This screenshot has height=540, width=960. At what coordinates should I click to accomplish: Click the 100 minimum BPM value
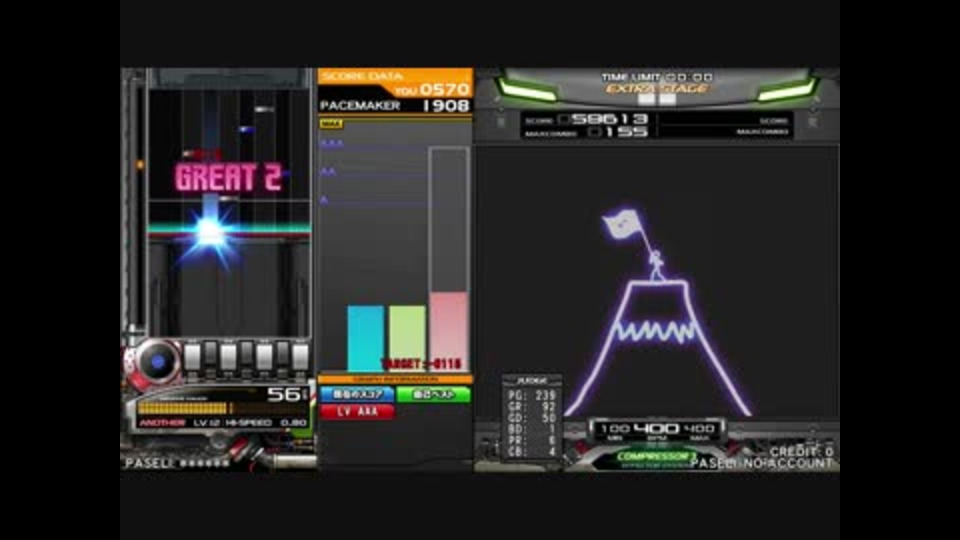point(615,429)
